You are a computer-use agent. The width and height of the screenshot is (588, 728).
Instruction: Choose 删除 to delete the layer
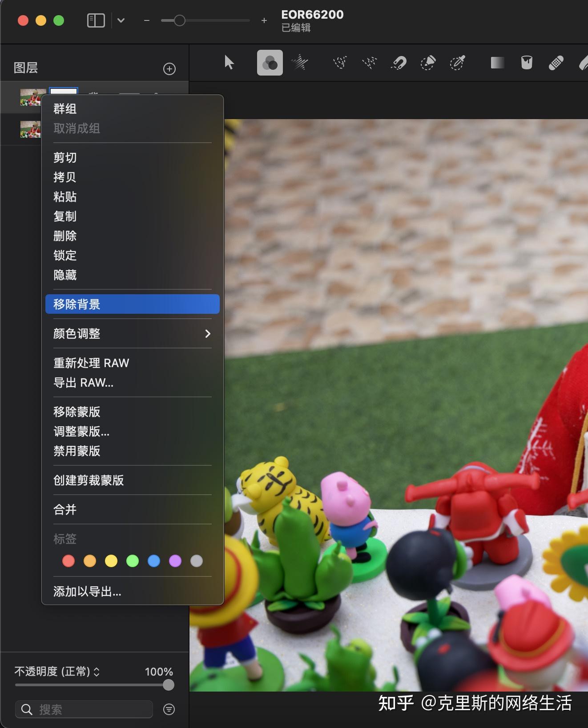pyautogui.click(x=133, y=236)
